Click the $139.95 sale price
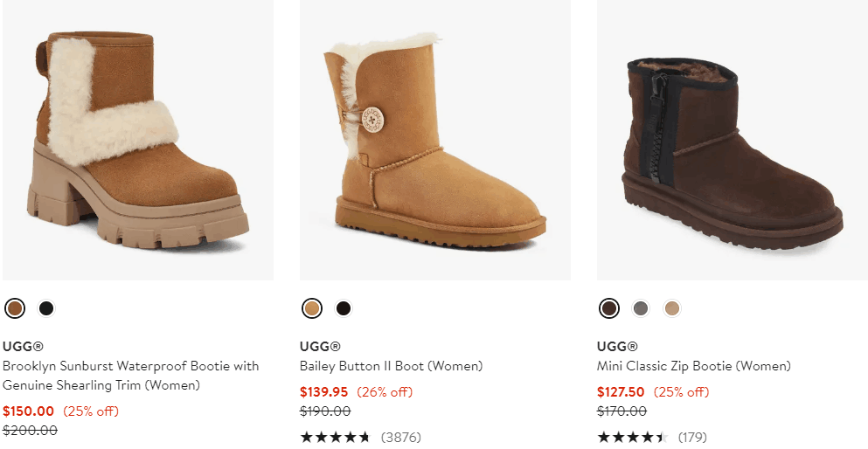 [323, 391]
